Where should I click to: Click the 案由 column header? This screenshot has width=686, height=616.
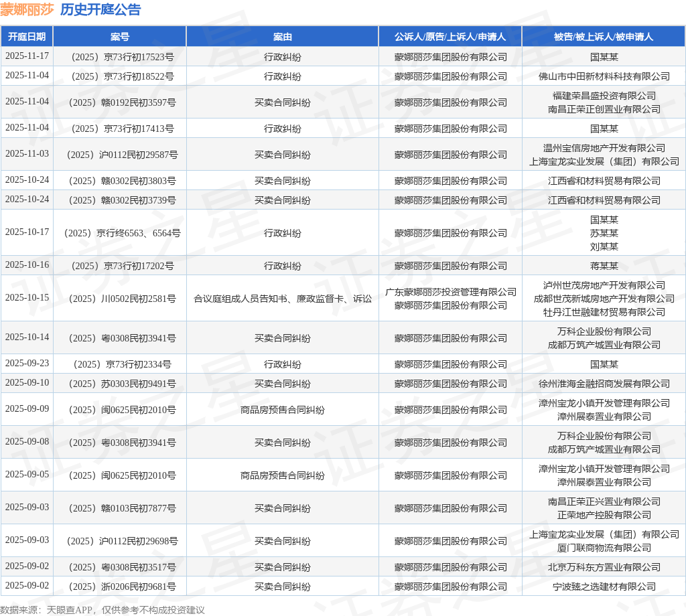coord(283,37)
